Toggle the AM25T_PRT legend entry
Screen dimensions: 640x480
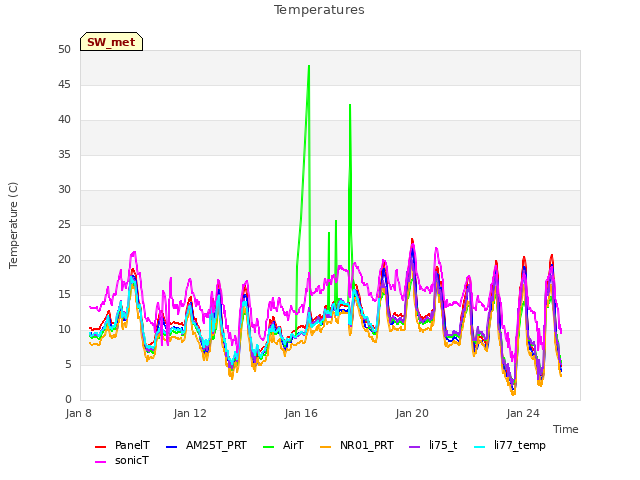point(206,445)
